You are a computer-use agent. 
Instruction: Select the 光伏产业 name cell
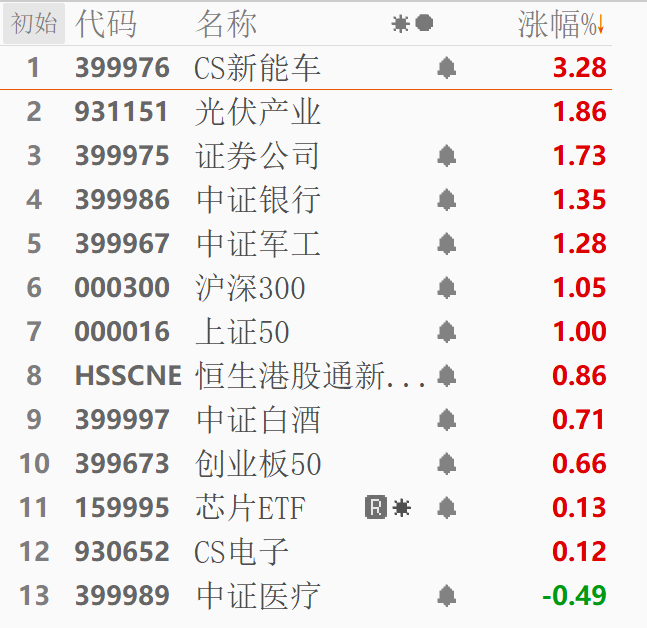click(x=257, y=112)
